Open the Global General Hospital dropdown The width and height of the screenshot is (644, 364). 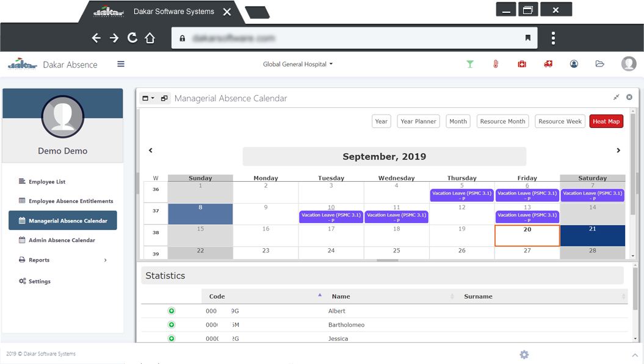298,64
